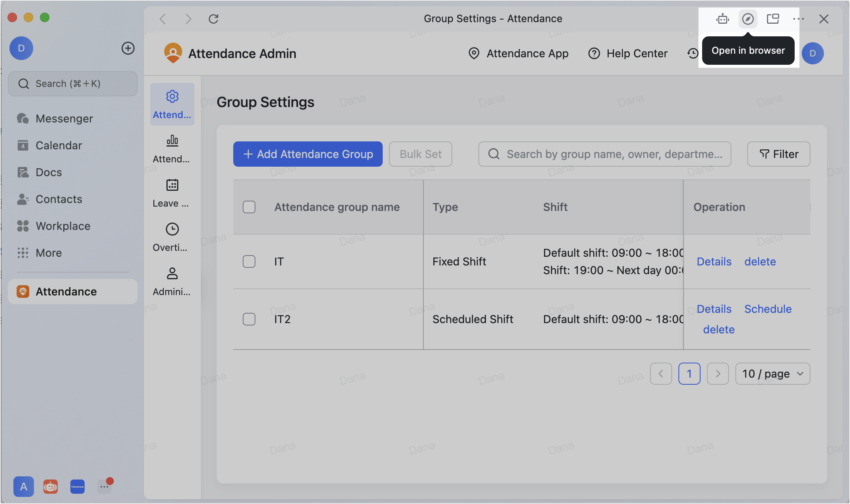850x504 pixels.
Task: Click the bot icon in the title bar
Action: point(722,19)
